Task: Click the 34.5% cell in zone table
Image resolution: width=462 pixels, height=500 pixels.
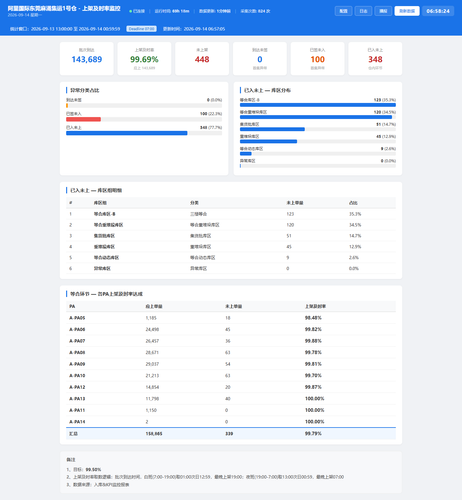Action: pos(355,225)
